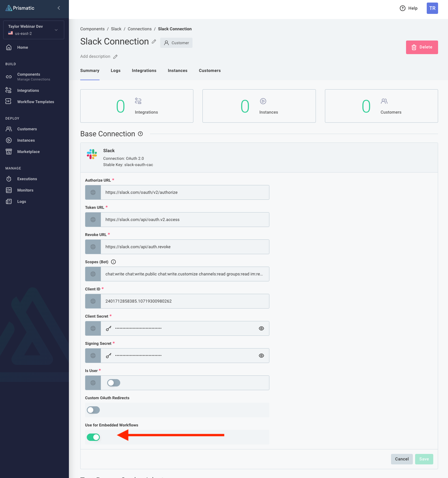The height and width of the screenshot is (478, 448).
Task: Click the Slack logo icon
Action: [x=92, y=154]
